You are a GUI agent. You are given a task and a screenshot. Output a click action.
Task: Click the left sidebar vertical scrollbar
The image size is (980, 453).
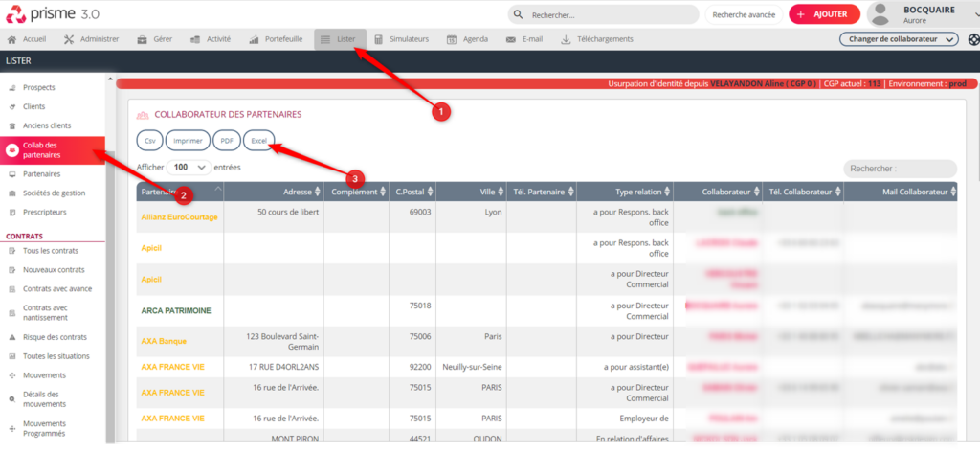[111, 287]
